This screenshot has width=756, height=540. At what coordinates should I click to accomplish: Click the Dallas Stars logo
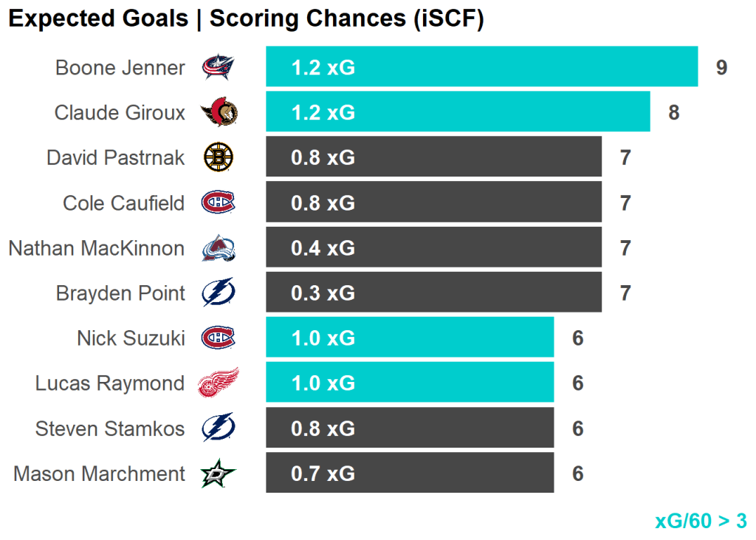(x=219, y=474)
